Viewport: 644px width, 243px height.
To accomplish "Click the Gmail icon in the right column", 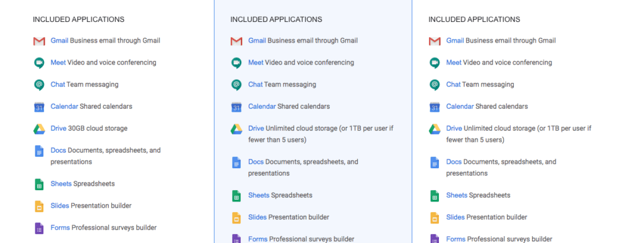I will (x=435, y=41).
